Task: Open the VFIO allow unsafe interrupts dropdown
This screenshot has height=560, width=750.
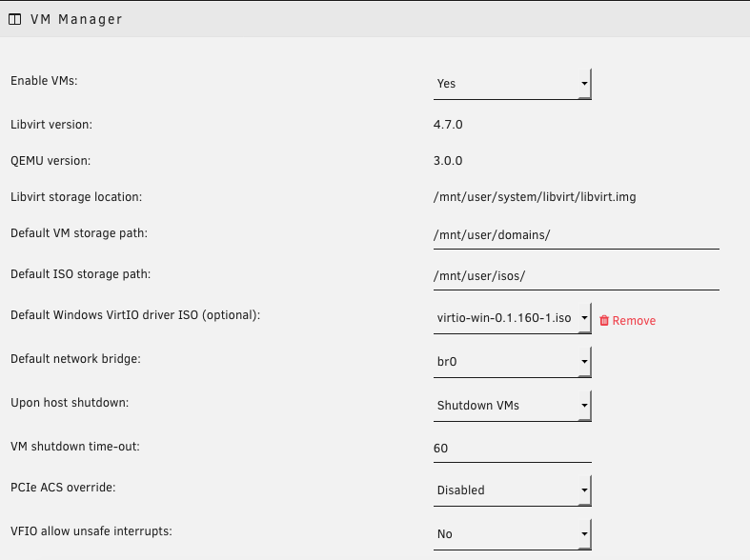Action: (513, 534)
